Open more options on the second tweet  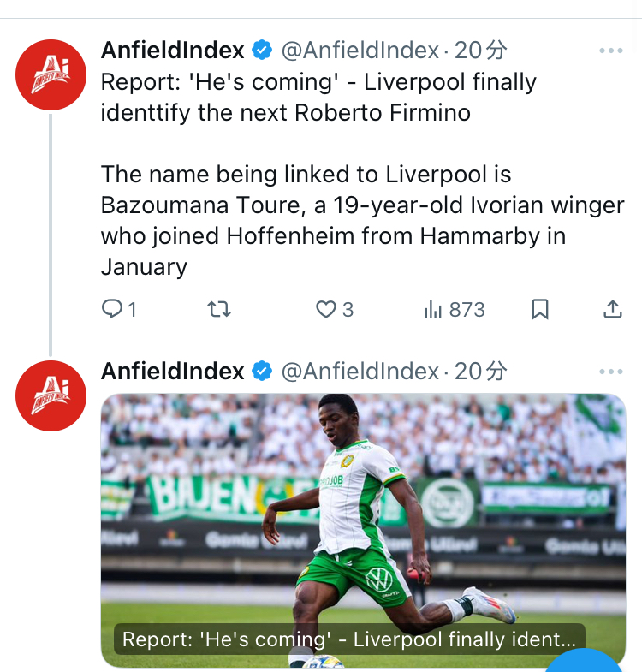tap(611, 372)
